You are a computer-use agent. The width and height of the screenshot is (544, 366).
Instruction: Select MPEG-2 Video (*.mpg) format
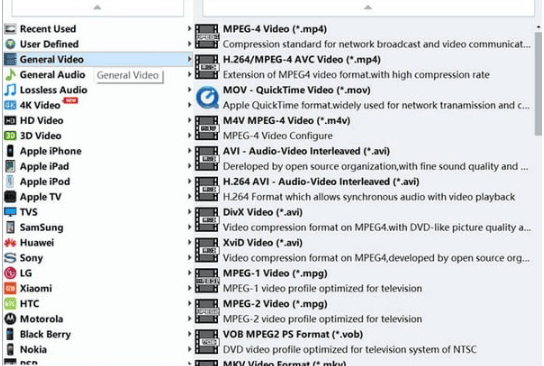[364, 311]
